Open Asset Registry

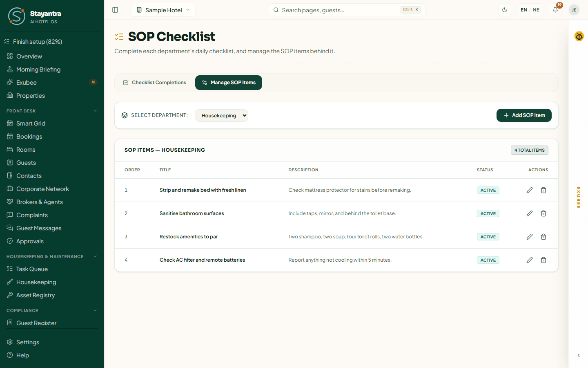(52, 295)
